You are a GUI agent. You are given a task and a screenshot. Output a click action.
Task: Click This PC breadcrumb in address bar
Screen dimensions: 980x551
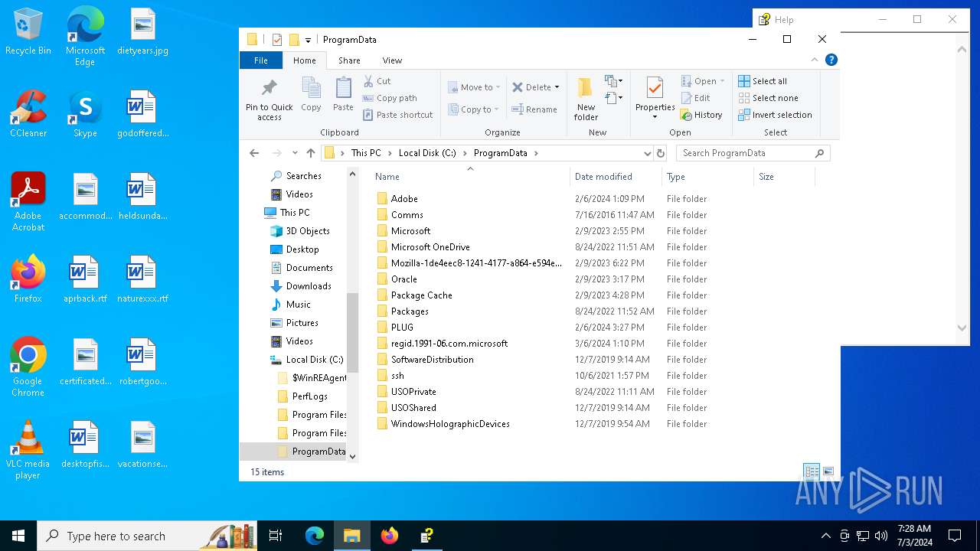(366, 153)
